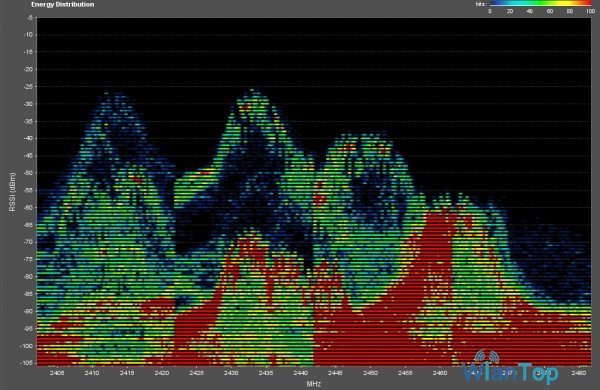Select the Energy Distribution panel title
This screenshot has width=600, height=390.
[x=63, y=5]
